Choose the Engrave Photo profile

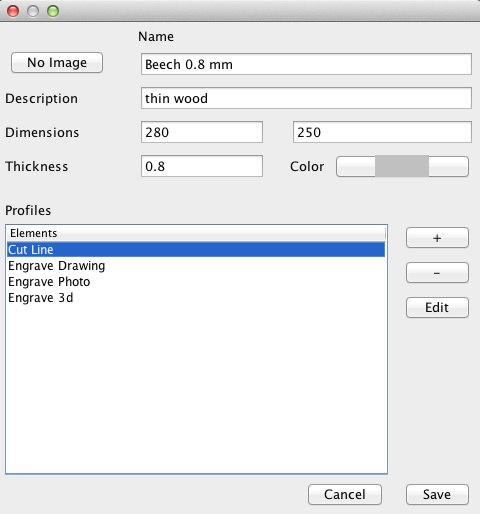pyautogui.click(x=196, y=282)
